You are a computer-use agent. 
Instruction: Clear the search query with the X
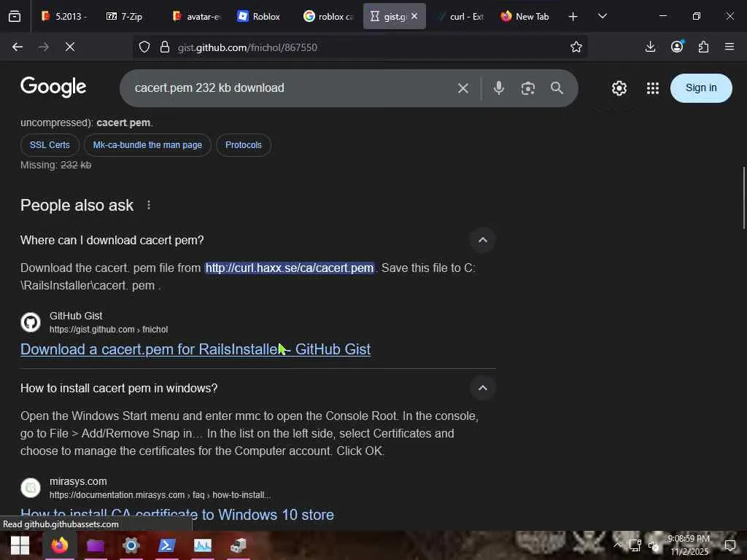463,88
